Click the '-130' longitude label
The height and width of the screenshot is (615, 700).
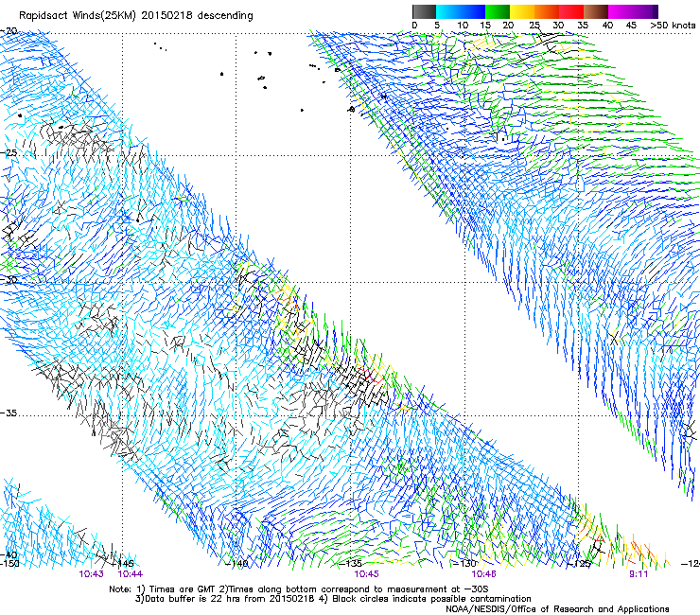(464, 564)
